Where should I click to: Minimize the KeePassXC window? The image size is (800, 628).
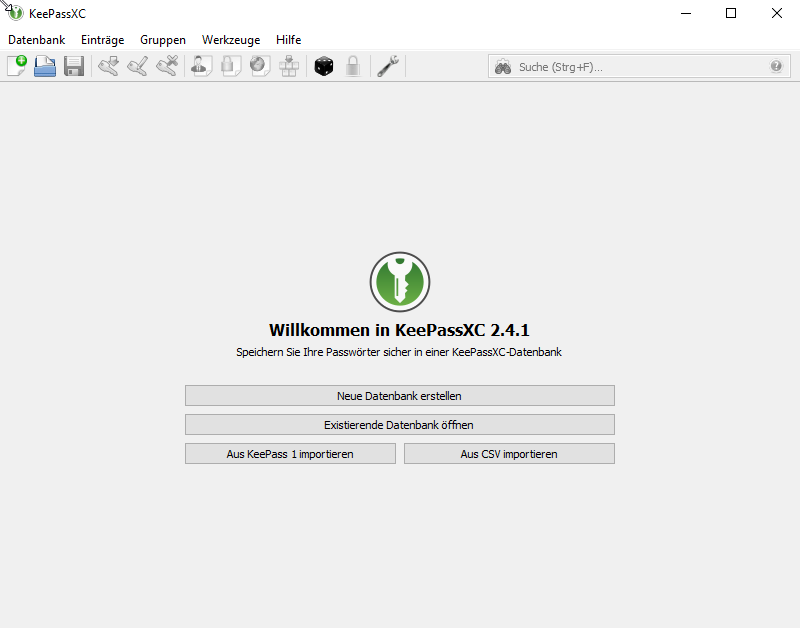686,13
